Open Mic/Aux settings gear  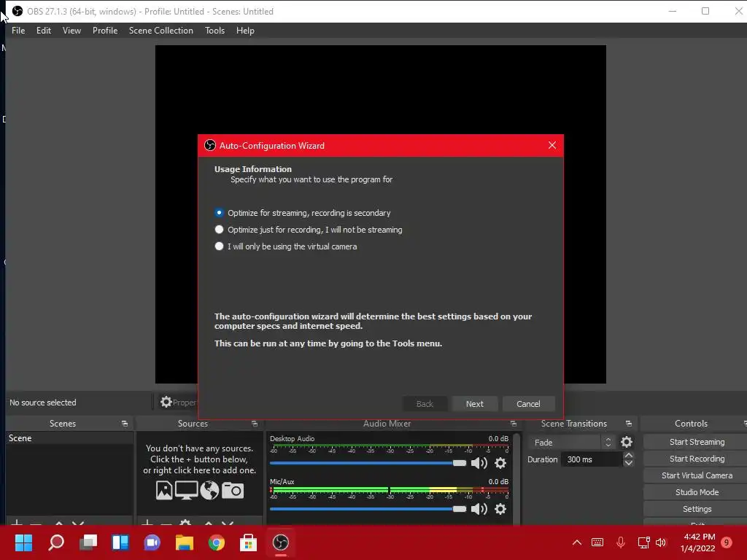click(500, 509)
